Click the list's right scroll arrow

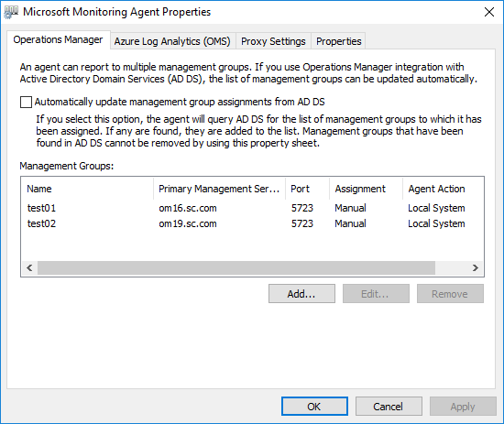(475, 268)
